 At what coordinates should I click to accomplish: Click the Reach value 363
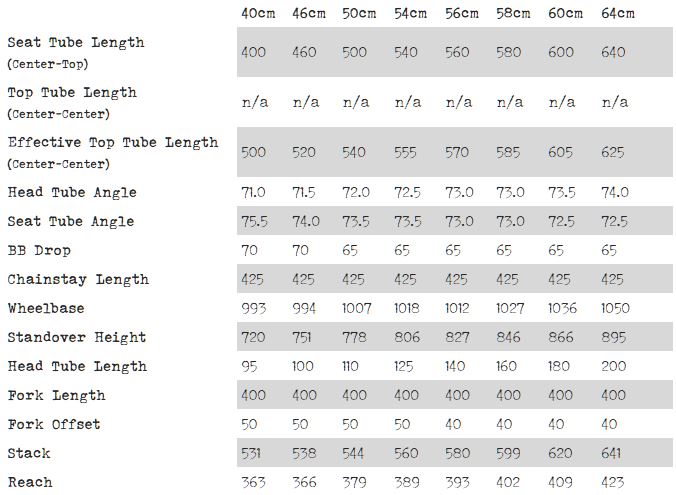(x=253, y=482)
